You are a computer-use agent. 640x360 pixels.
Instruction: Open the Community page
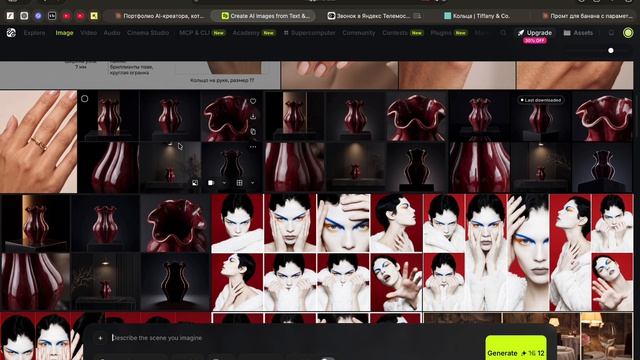[x=358, y=33]
